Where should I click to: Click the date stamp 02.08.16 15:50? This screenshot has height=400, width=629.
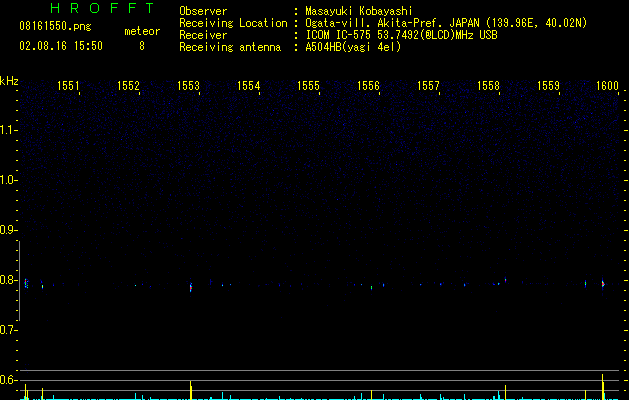click(61, 46)
